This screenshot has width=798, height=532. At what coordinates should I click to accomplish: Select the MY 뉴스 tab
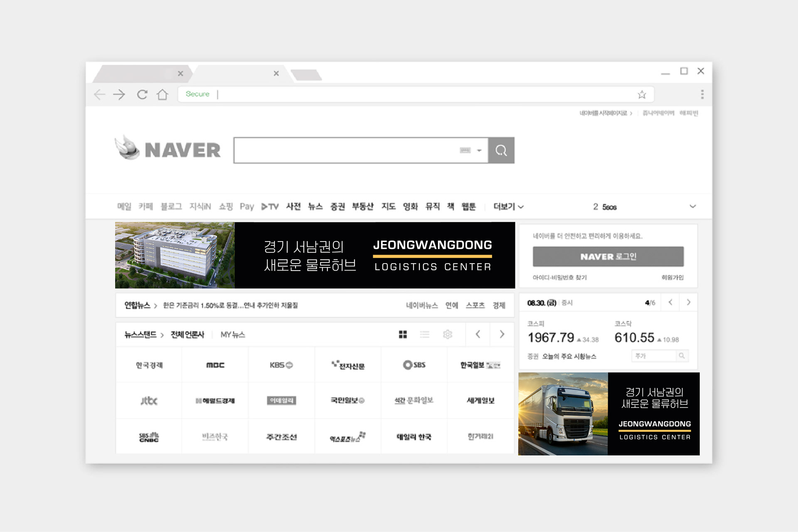point(233,335)
